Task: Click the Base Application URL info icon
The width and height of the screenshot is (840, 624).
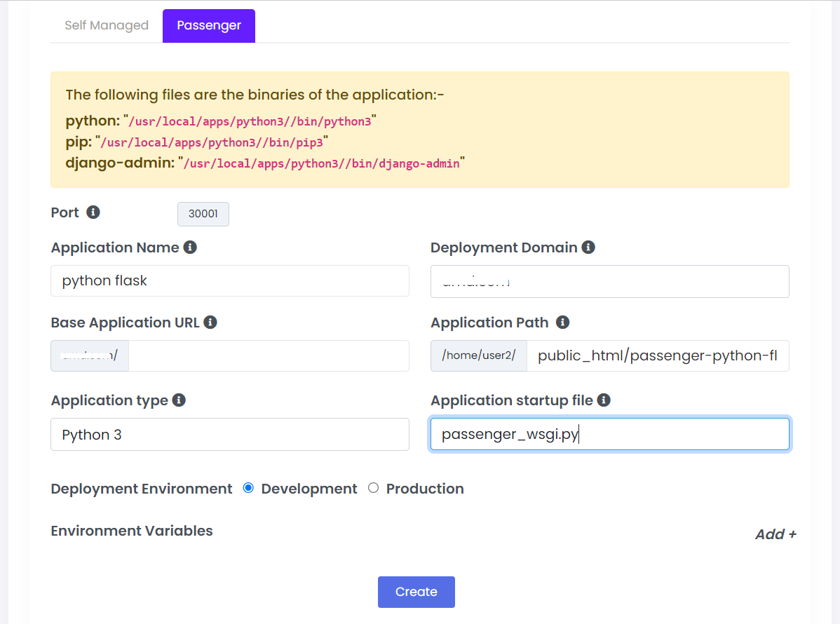Action: (x=210, y=323)
